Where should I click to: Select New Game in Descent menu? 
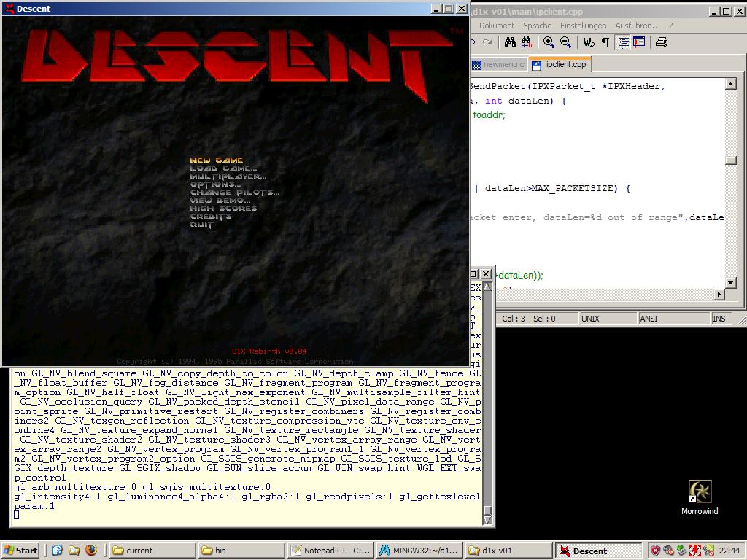tap(216, 160)
